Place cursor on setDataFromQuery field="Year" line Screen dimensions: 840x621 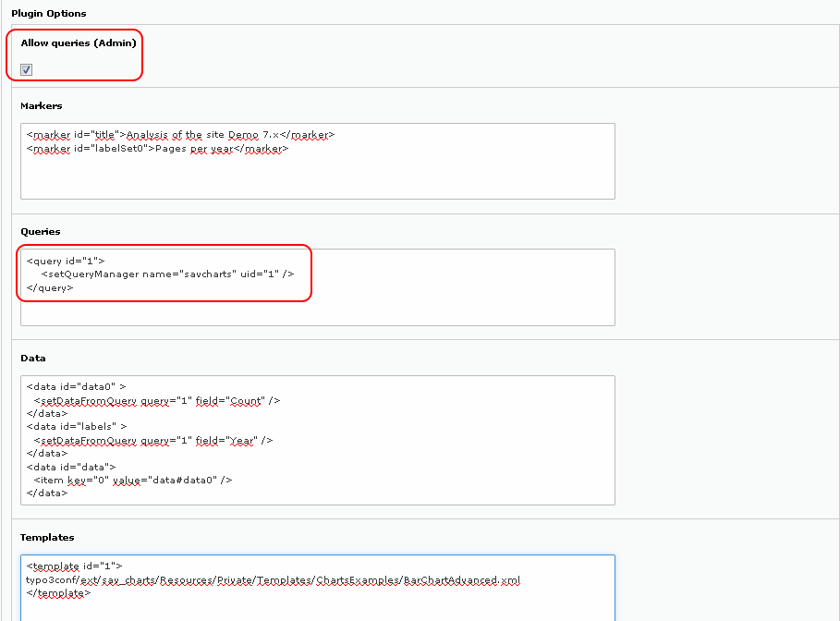[x=152, y=441]
